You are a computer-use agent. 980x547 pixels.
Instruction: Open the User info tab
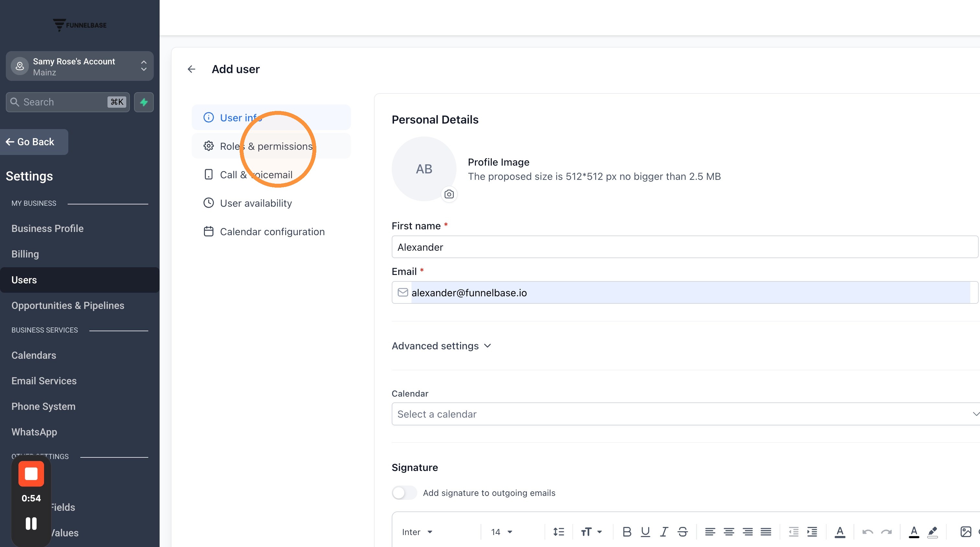click(x=271, y=117)
